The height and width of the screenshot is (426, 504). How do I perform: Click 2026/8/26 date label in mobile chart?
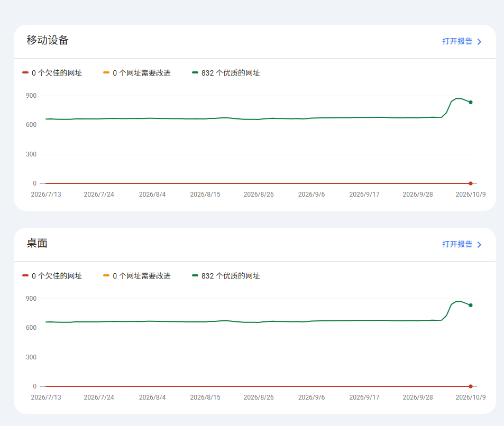pos(259,195)
